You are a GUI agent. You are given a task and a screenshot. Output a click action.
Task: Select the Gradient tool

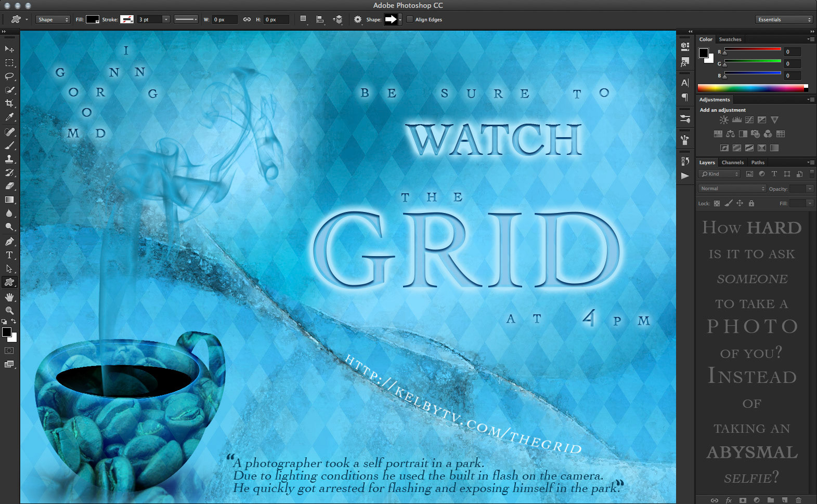[9, 200]
